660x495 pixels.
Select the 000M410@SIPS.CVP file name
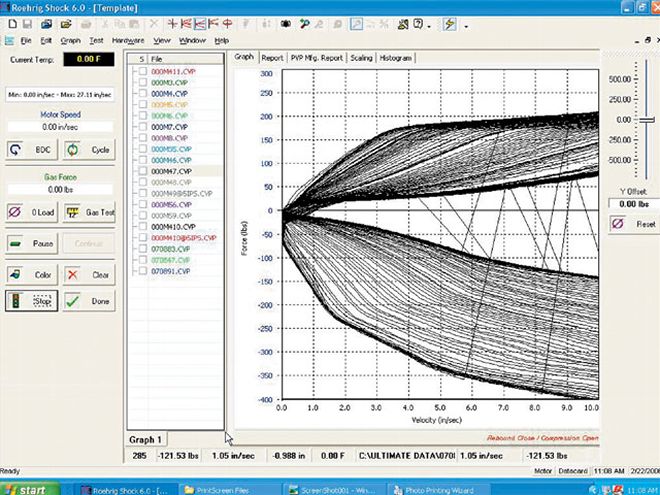coord(184,238)
